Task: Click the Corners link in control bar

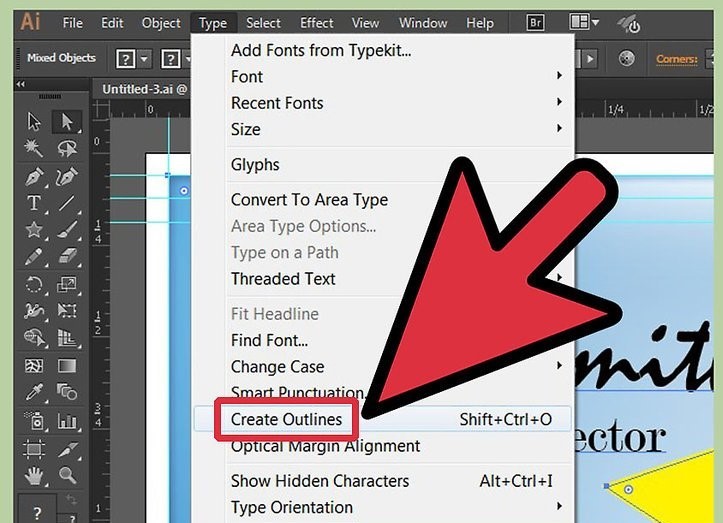Action: coord(676,59)
